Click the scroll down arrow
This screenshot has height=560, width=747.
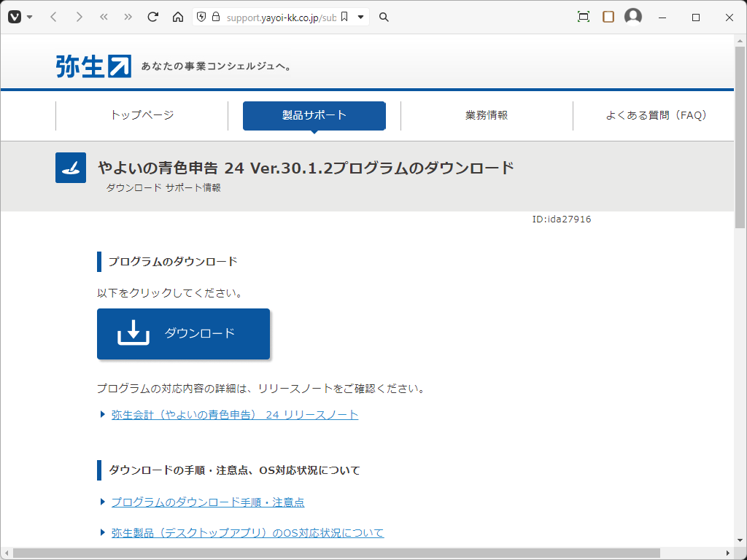740,540
